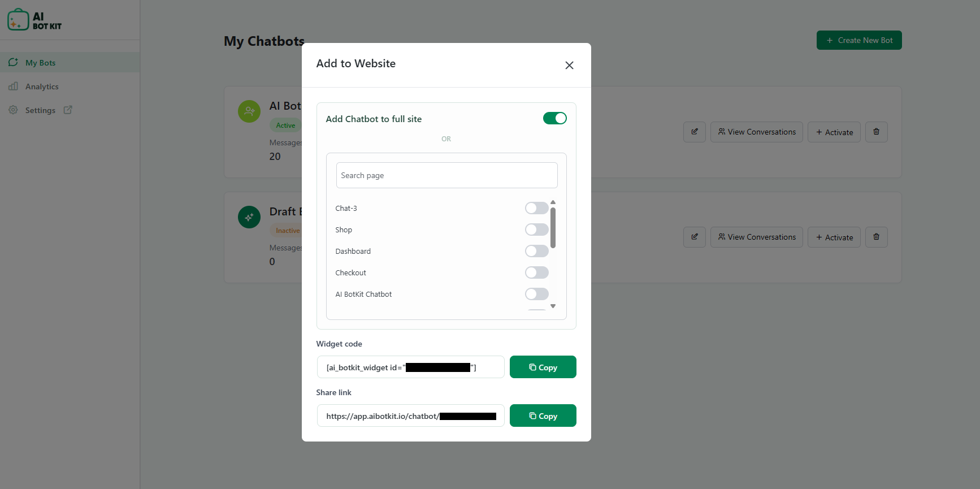Viewport: 980px width, 489px height.
Task: Click the Settings gear icon
Action: [x=13, y=110]
